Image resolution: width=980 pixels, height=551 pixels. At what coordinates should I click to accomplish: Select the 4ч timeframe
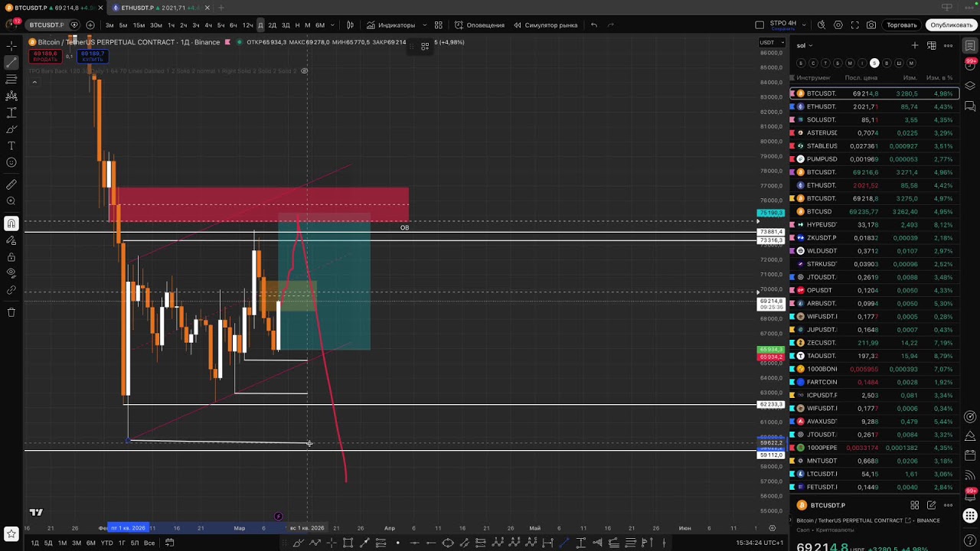[x=208, y=25]
